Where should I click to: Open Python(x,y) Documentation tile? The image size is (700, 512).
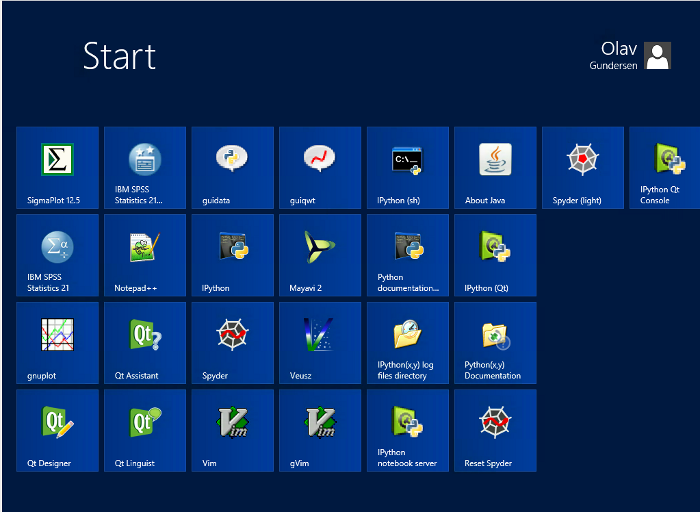495,343
